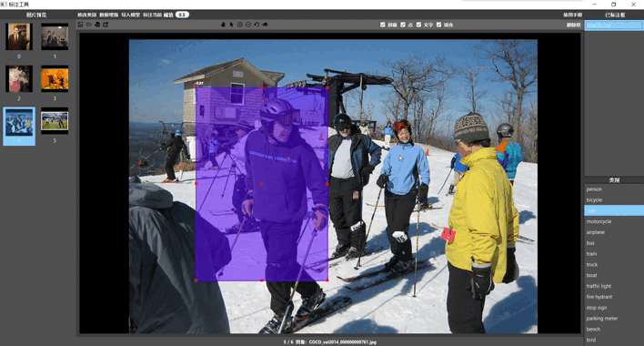The width and height of the screenshot is (644, 346).
Task: Click the zoom in circle icon
Action: tap(240, 25)
